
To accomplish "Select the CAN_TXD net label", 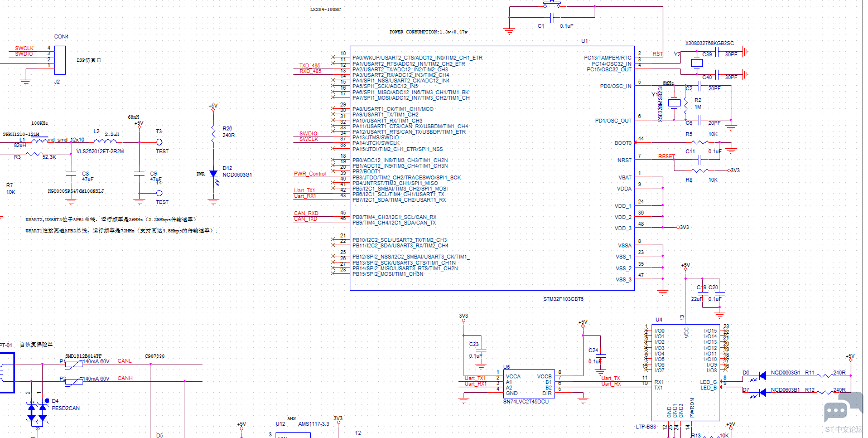I will point(306,219).
